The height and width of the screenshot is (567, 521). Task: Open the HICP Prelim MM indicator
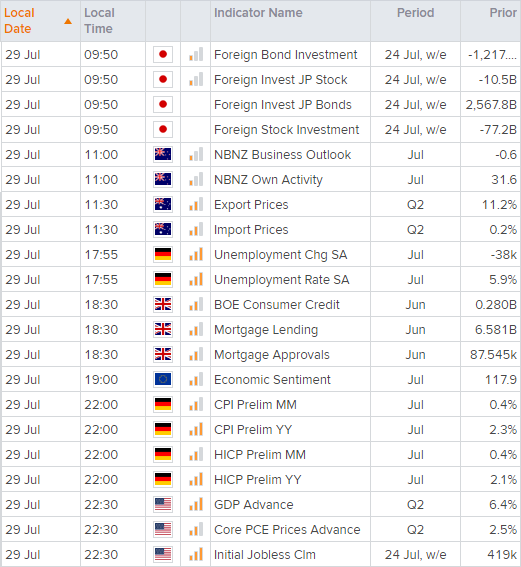(260, 455)
